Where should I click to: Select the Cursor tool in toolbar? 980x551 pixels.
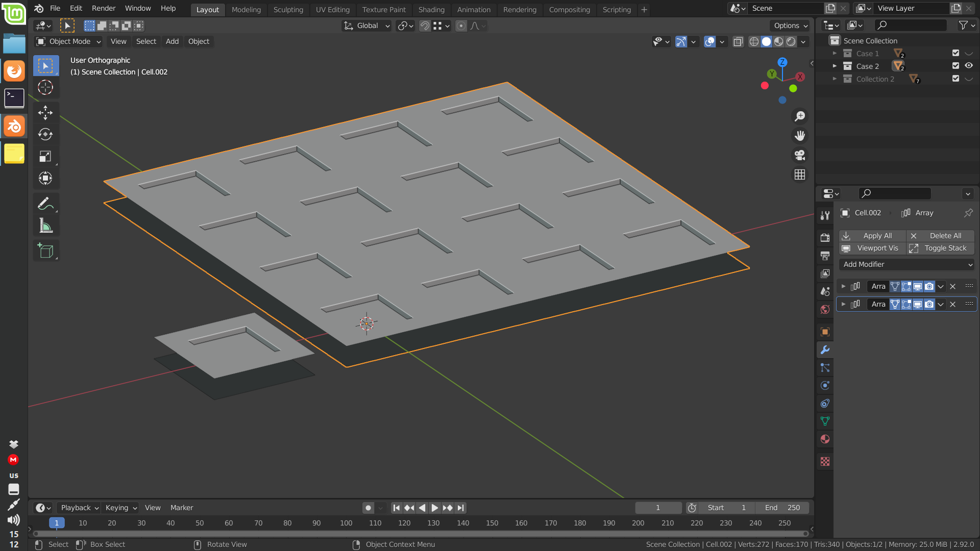(x=45, y=88)
